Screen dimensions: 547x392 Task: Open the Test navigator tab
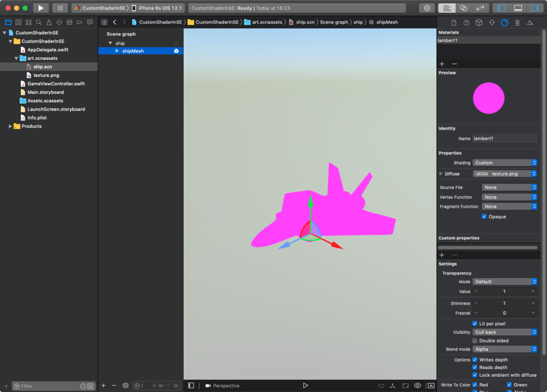(x=59, y=22)
